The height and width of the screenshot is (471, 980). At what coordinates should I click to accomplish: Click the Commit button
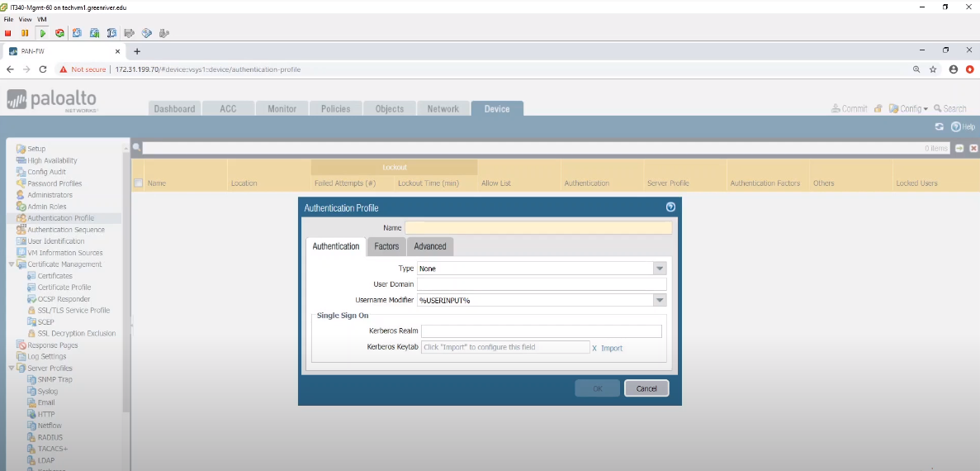[x=849, y=109]
